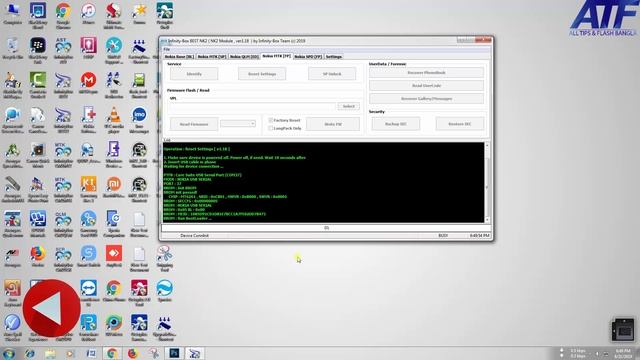The image size is (640, 360).
Task: Open the iTunes desktop shortcut
Action: coord(88,14)
